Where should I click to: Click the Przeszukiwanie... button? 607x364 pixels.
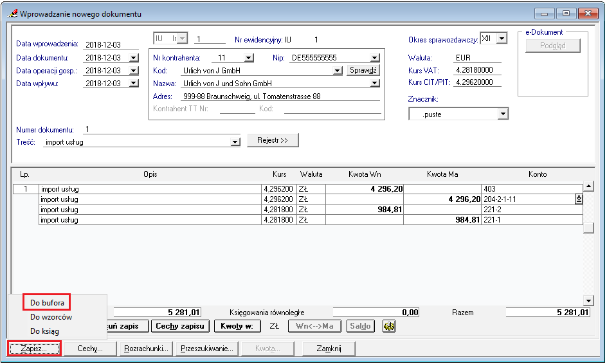point(206,349)
